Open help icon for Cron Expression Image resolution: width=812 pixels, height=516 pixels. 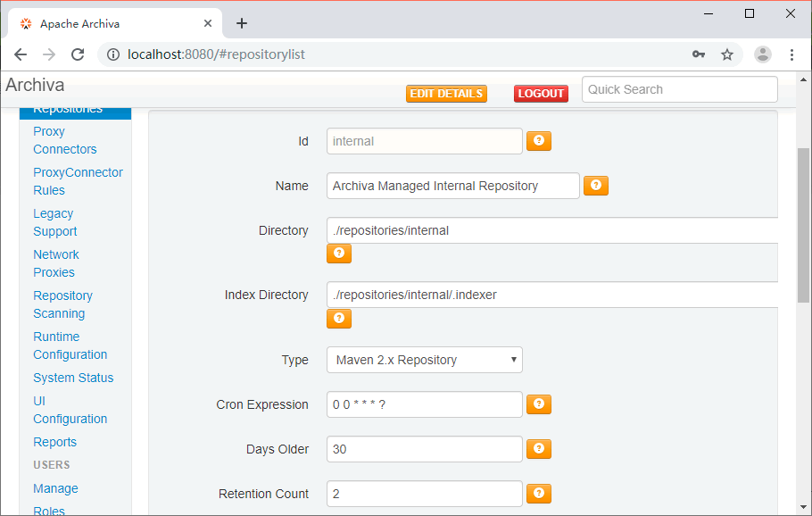pyautogui.click(x=539, y=404)
